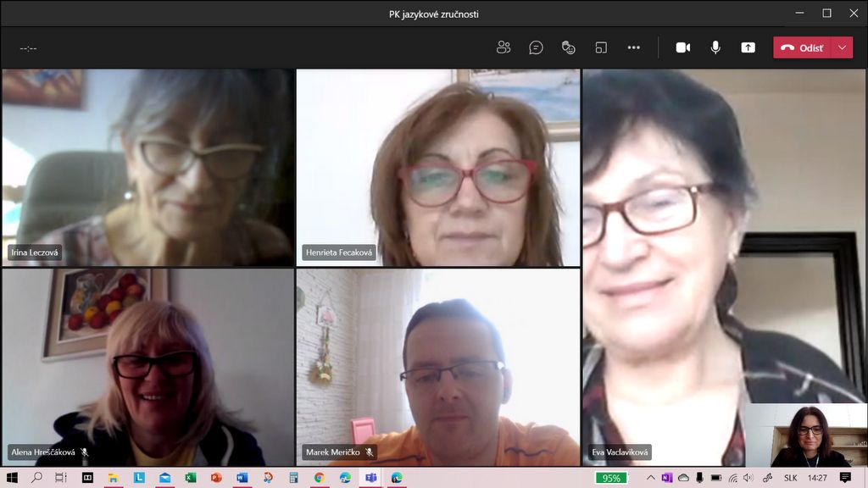Screen dimensions: 868x488
Task: Open the system tray battery icon
Action: coord(716,478)
